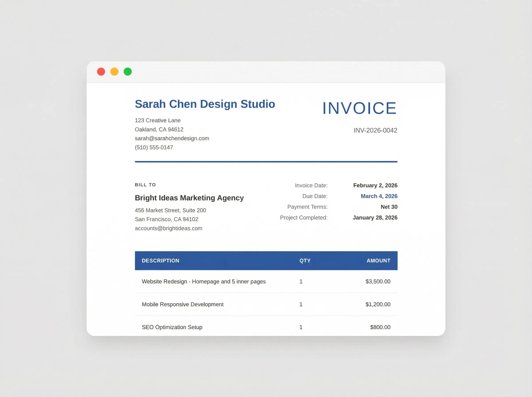Click the large INVOICE title
This screenshot has width=532, height=397.
click(359, 108)
